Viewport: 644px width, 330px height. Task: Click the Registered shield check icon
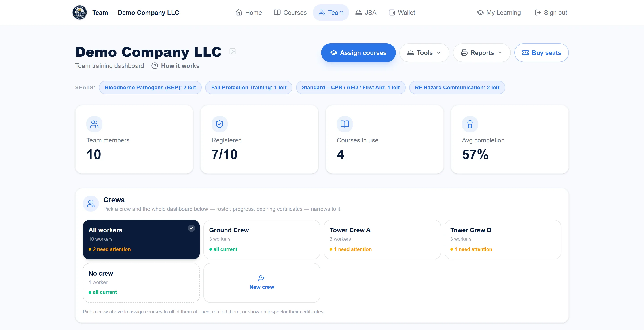point(220,124)
